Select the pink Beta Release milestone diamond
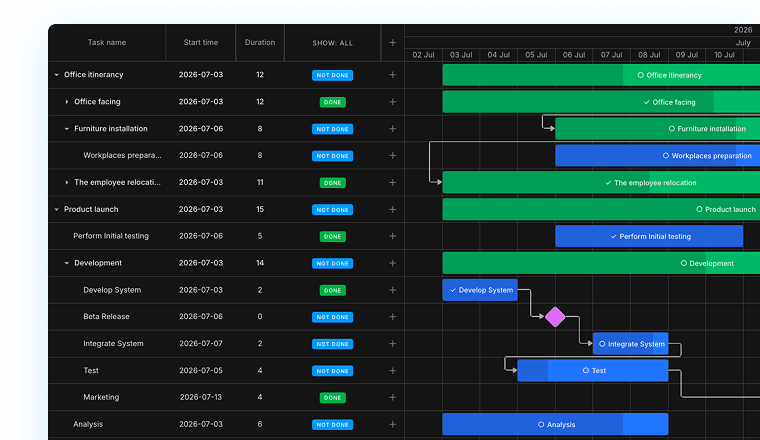760x440 pixels. click(x=555, y=317)
